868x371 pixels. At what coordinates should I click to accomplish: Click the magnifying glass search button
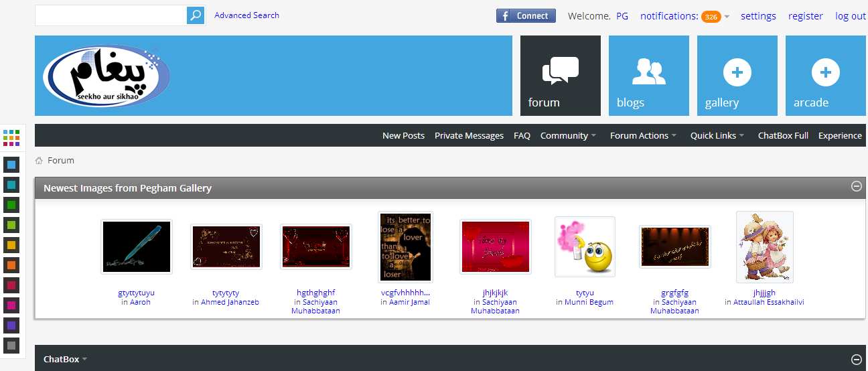(x=195, y=15)
